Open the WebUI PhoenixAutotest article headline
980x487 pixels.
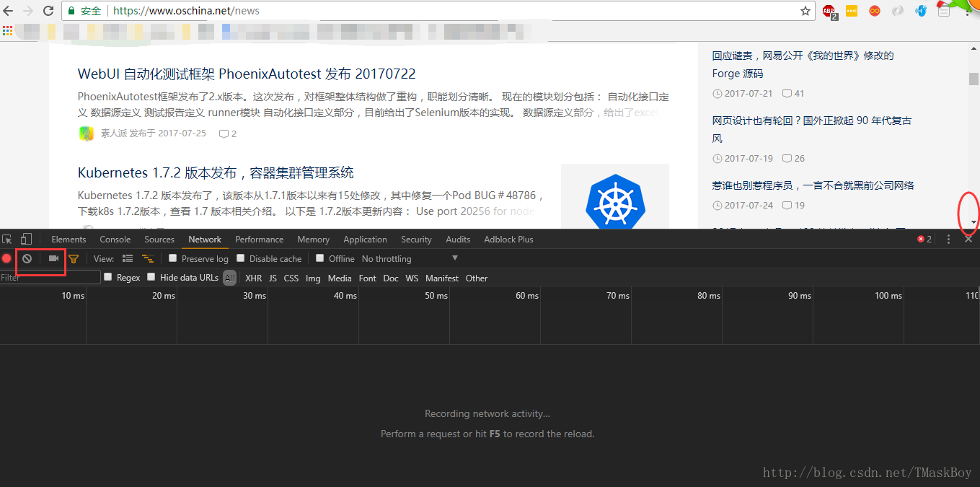[247, 74]
